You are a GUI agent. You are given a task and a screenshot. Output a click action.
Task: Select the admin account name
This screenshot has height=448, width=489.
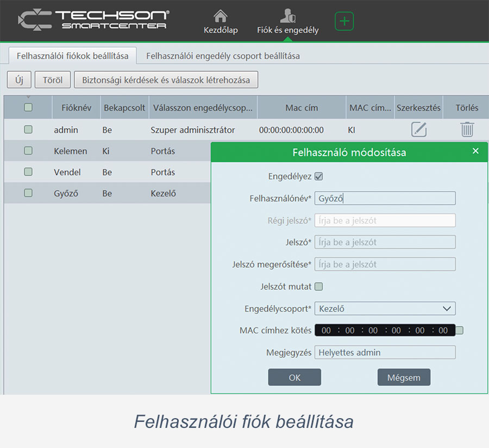66,130
